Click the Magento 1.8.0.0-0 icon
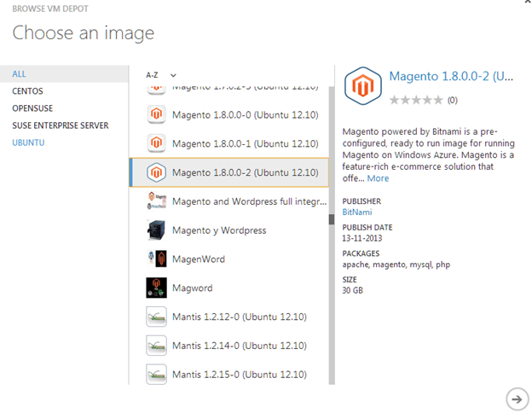Screen dimensions: 532x419 click(155, 114)
